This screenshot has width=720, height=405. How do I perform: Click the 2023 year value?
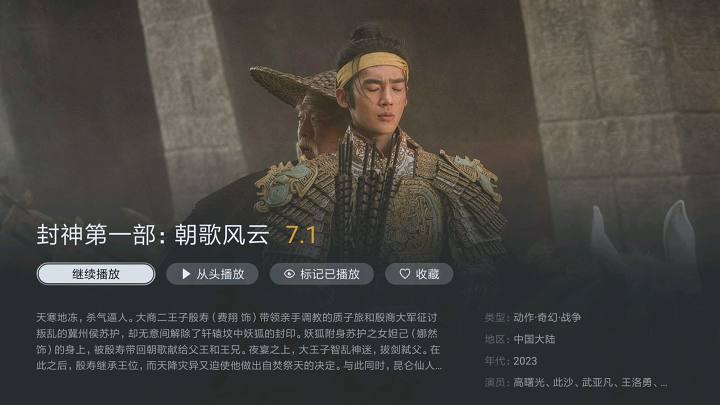click(525, 361)
